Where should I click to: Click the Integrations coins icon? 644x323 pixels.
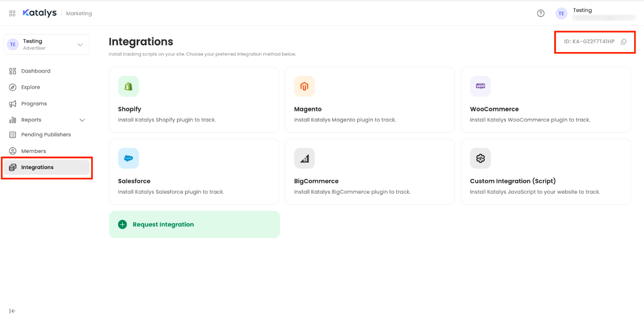pos(13,167)
